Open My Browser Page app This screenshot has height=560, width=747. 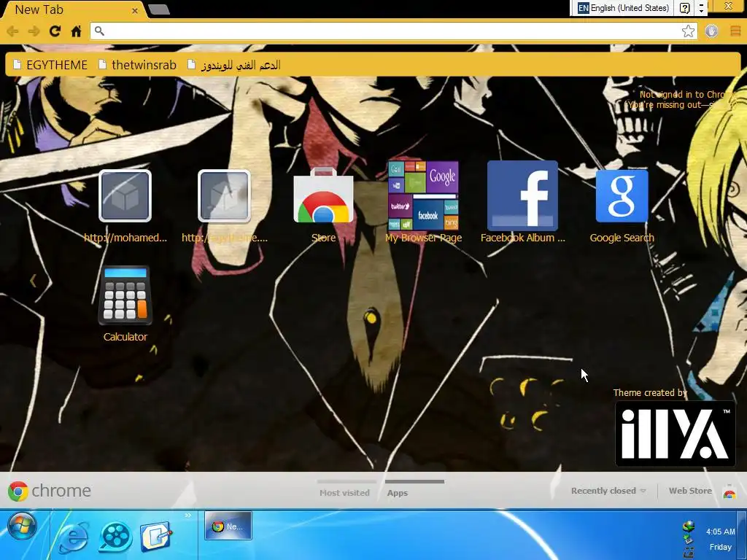click(423, 203)
